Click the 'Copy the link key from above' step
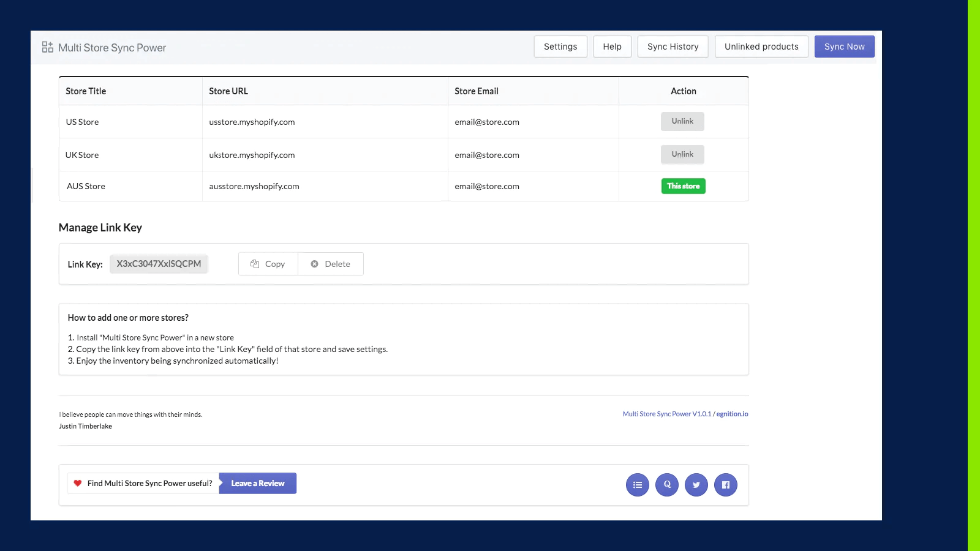Viewport: 980px width, 551px height. tap(228, 349)
